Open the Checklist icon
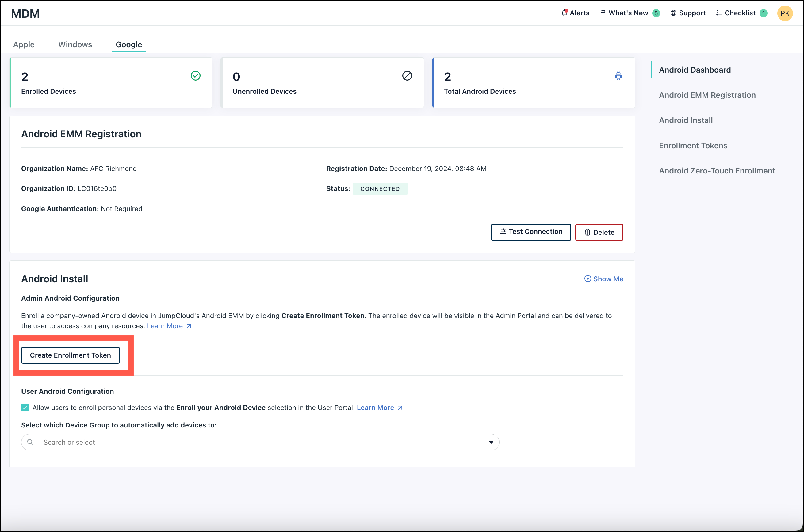The width and height of the screenshot is (804, 532). coord(719,13)
